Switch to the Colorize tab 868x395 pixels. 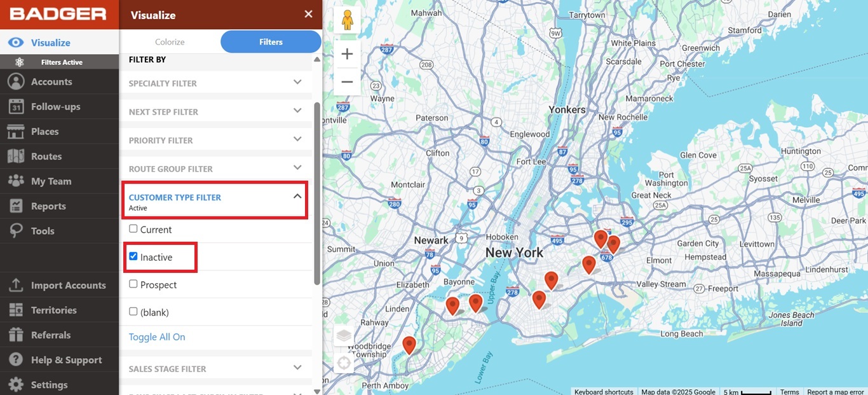(x=170, y=42)
